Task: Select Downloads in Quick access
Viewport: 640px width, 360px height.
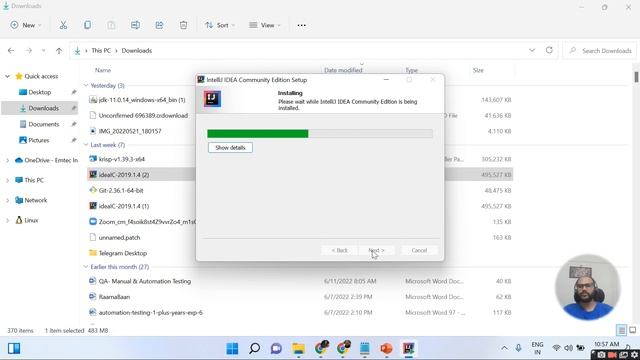Action: click(40, 108)
